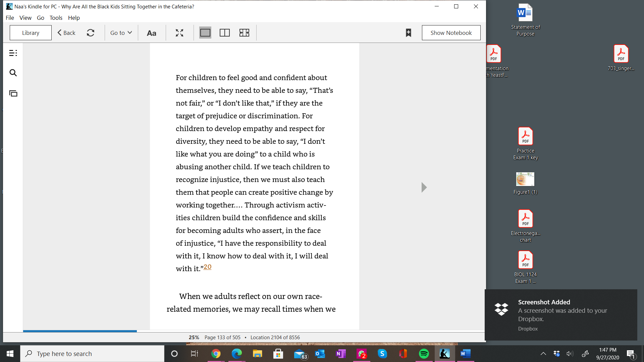Open Outlook from taskbar
The height and width of the screenshot is (362, 644).
[x=320, y=354]
